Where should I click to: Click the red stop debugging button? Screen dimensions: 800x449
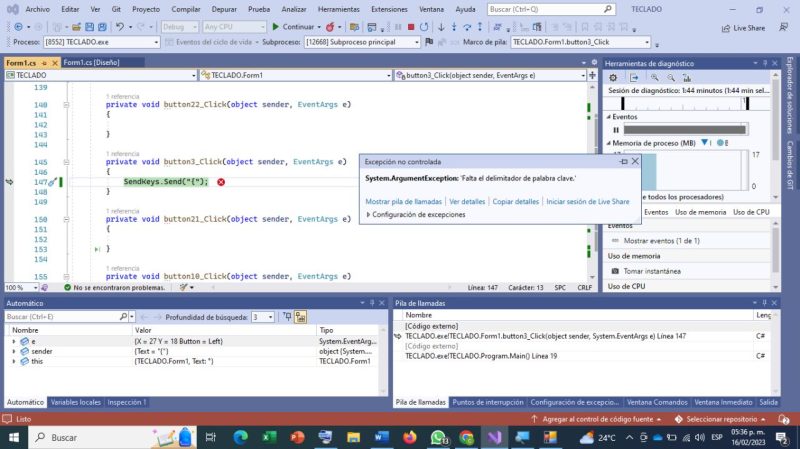[411, 27]
